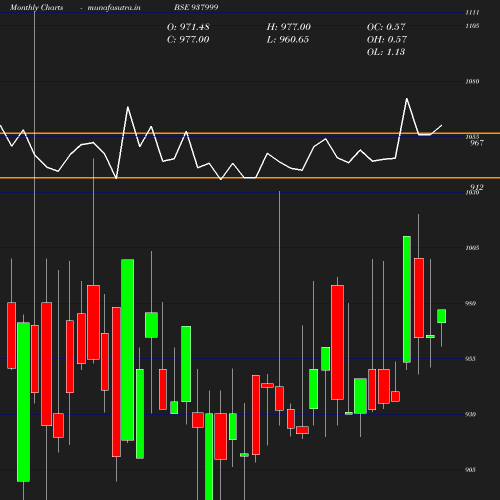Image resolution: width=500 pixels, height=500 pixels.
Task: Click the 'Monthly Charts' title text
Action: [x=36, y=7]
